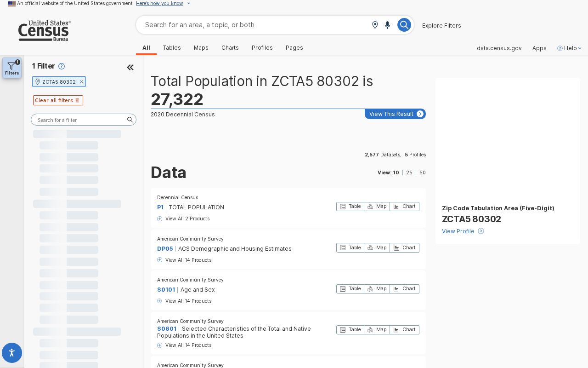The height and width of the screenshot is (368, 588).
Task: Click the Clear all filters button
Action: 58,100
